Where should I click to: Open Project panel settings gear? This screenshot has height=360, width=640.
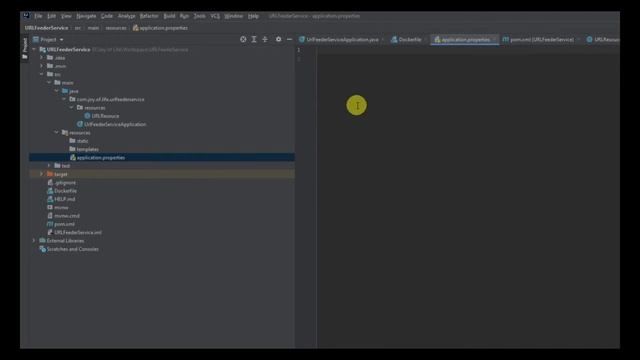tap(278, 39)
